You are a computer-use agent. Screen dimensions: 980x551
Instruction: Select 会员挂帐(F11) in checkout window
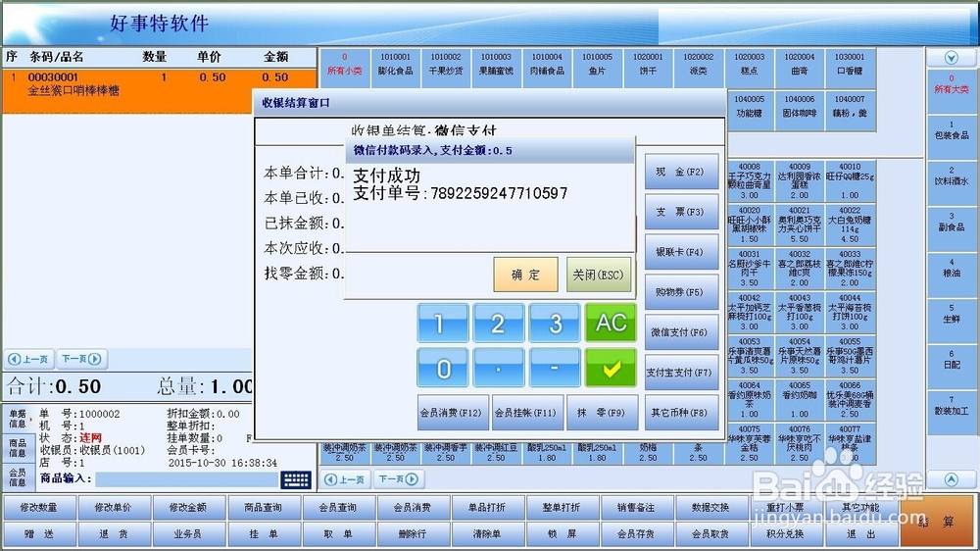coord(527,412)
